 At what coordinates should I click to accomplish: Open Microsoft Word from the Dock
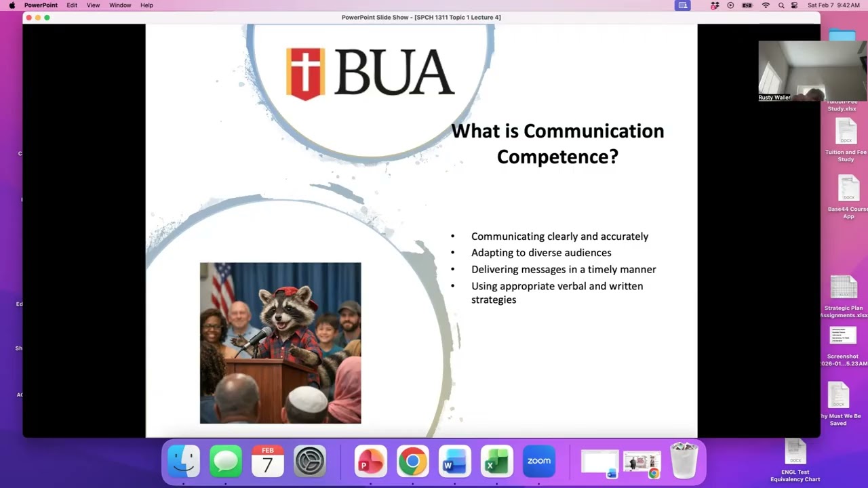(454, 461)
